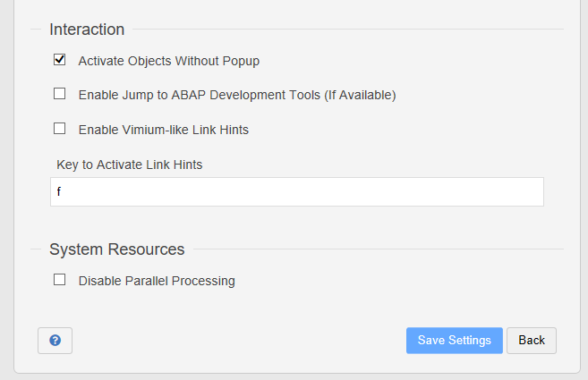Focus the Key to Activate Link Hints field
Image resolution: width=588 pixels, height=380 pixels.
[297, 192]
